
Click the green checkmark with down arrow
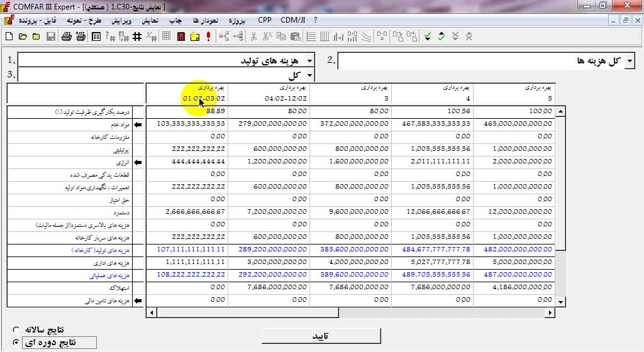428,36
